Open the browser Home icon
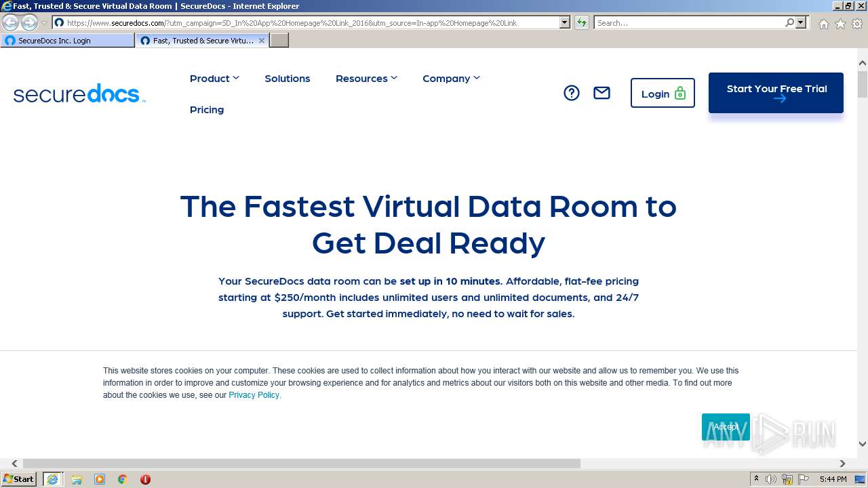 (x=823, y=24)
